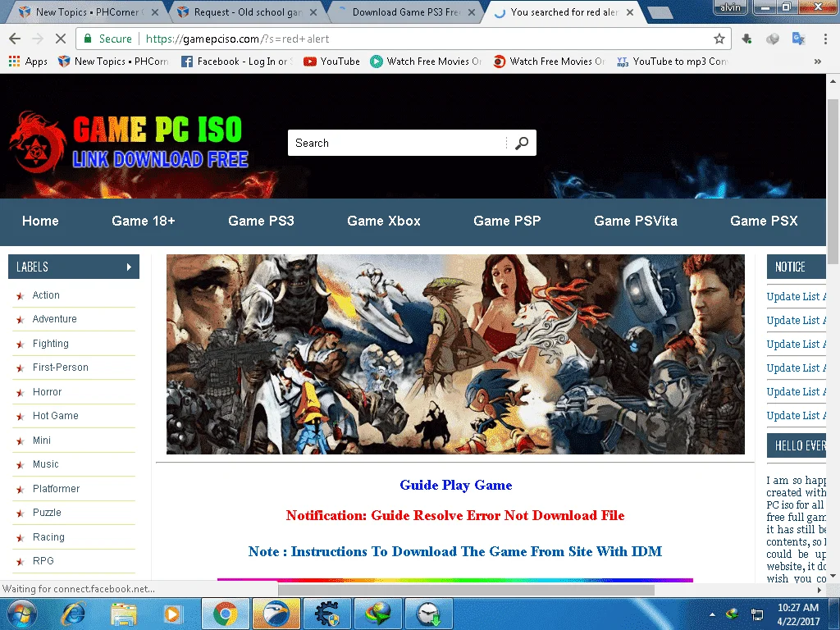Select the Music label
840x630 pixels.
(46, 464)
